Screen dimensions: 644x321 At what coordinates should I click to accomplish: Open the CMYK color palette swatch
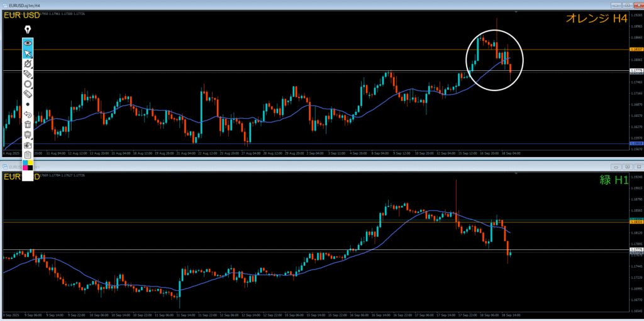pos(28,165)
